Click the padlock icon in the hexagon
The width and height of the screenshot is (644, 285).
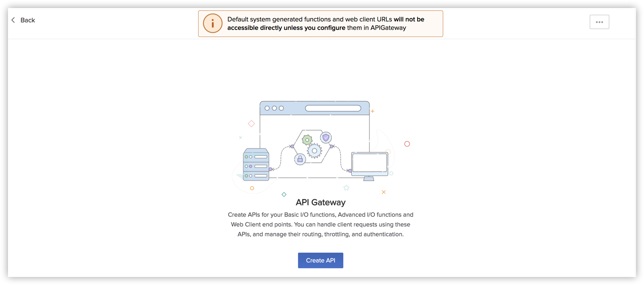coord(300,159)
